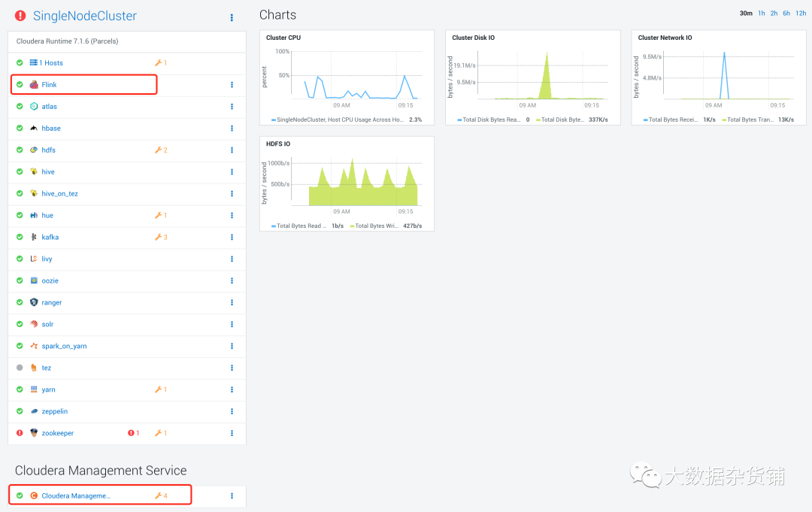Screen dimensions: 812x512
Task: Open the hive service actions menu
Action: pyautogui.click(x=232, y=172)
